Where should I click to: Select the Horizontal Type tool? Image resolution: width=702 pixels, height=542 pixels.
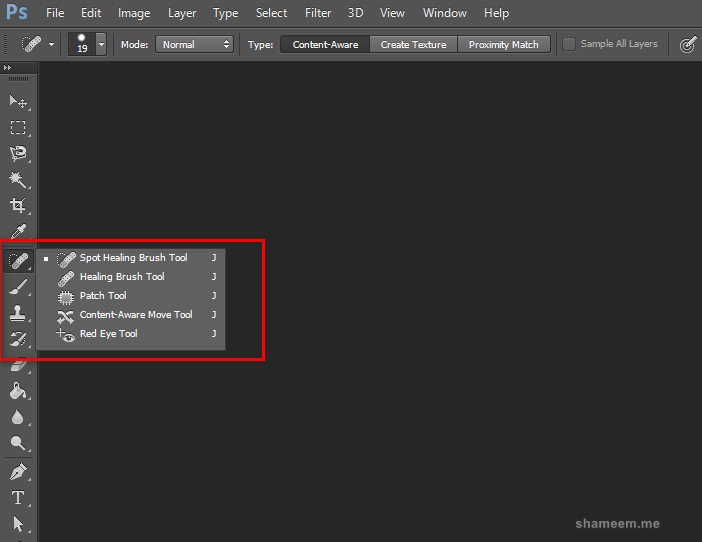tap(18, 498)
